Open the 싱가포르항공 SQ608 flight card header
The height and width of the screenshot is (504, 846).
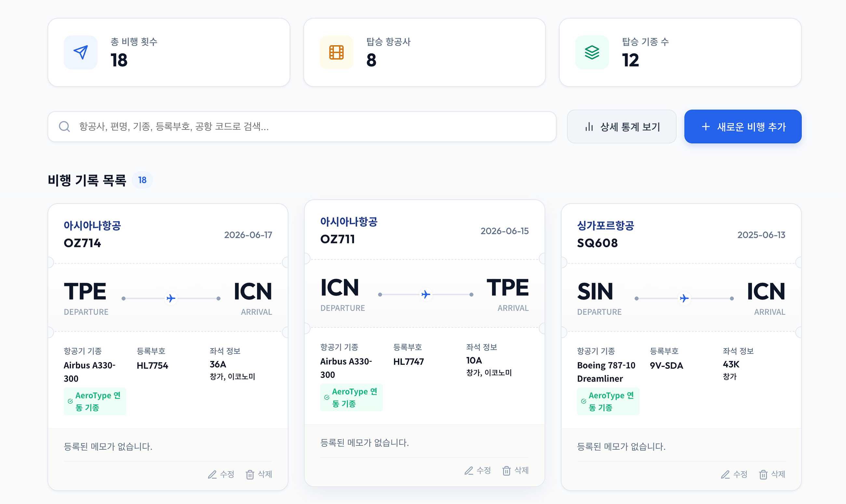pos(681,234)
